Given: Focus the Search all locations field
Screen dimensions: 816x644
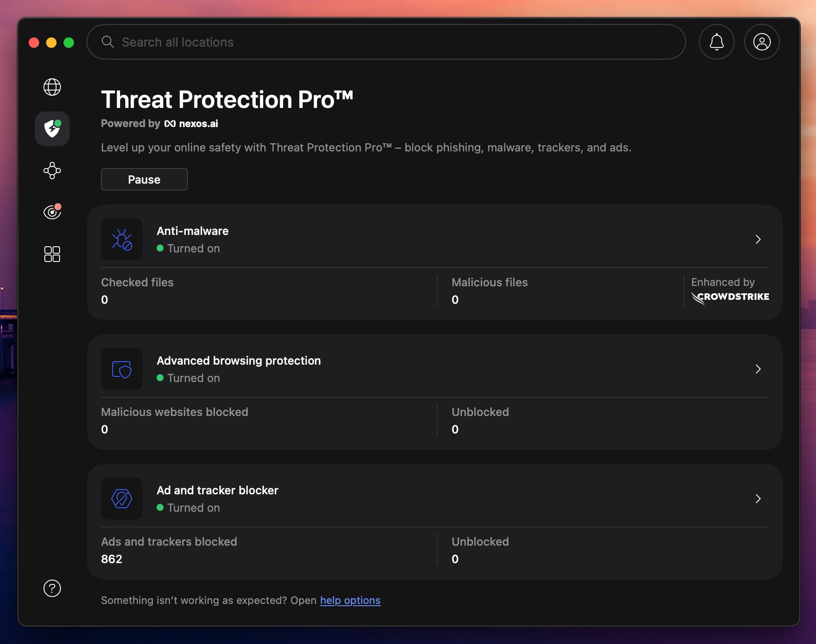Looking at the screenshot, I should tap(386, 42).
